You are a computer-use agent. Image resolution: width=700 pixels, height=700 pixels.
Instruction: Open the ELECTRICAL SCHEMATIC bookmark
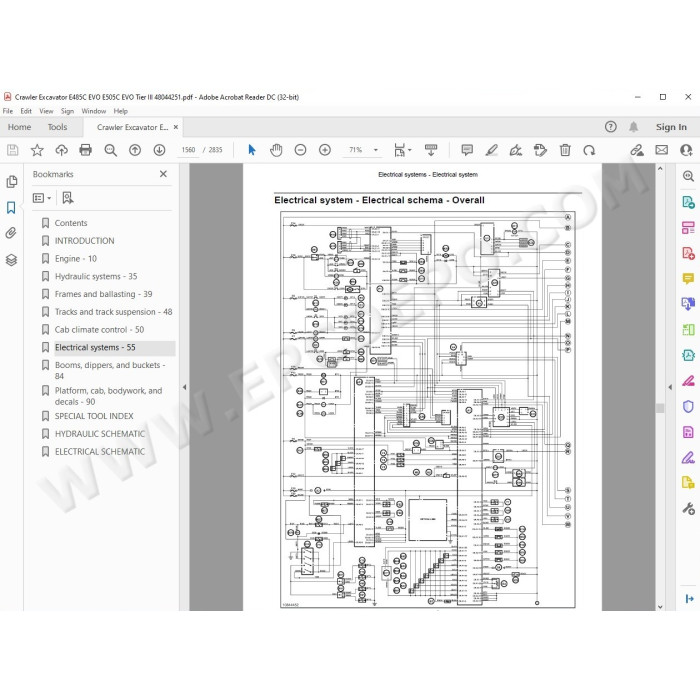click(100, 452)
